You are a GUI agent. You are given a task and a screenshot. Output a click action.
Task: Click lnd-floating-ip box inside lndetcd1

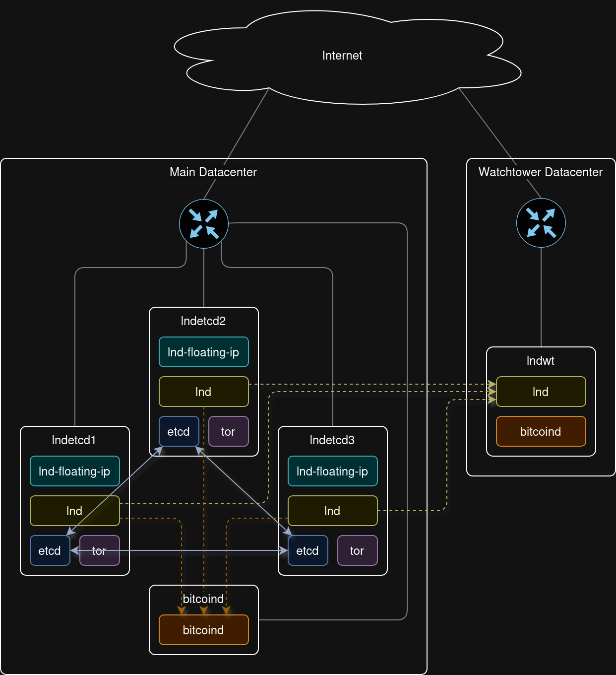[74, 471]
